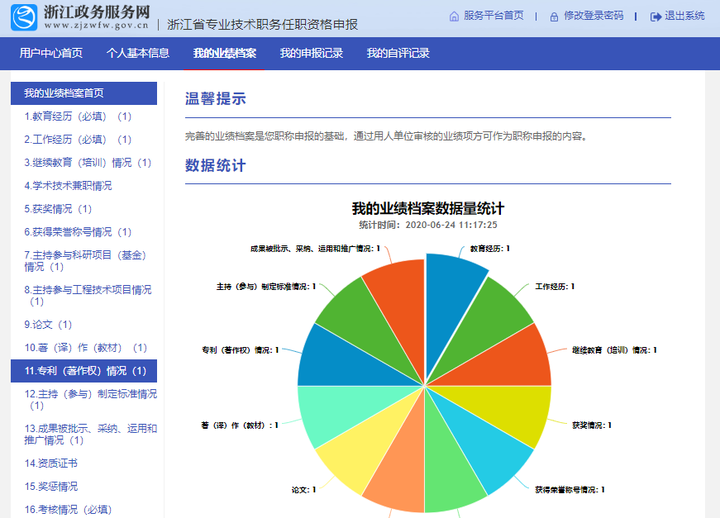Select 我的业绩档案首页 in the sidebar

(x=64, y=93)
